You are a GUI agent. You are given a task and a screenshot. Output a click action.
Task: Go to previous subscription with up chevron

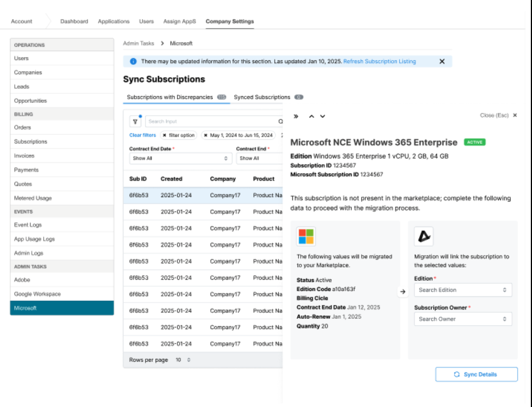point(311,116)
